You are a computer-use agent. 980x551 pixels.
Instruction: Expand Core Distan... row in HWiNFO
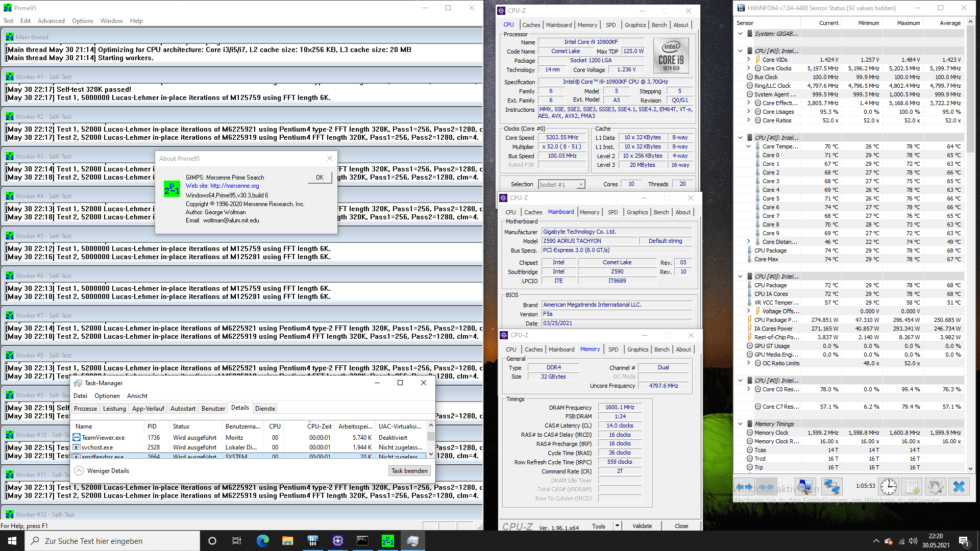[x=748, y=242]
